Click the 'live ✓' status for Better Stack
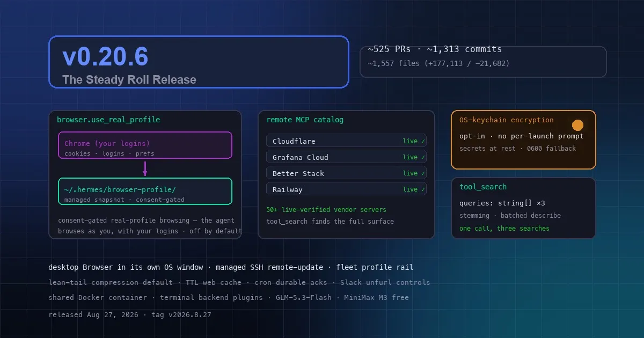 coord(414,173)
